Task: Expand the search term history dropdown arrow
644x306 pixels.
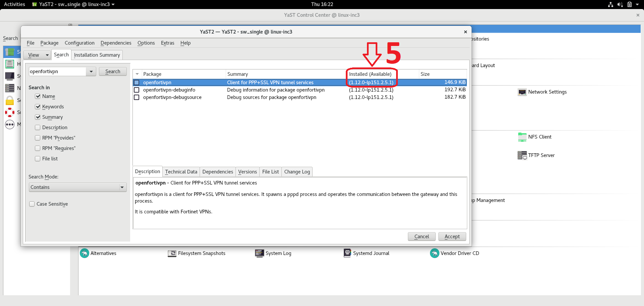Action: coord(91,71)
